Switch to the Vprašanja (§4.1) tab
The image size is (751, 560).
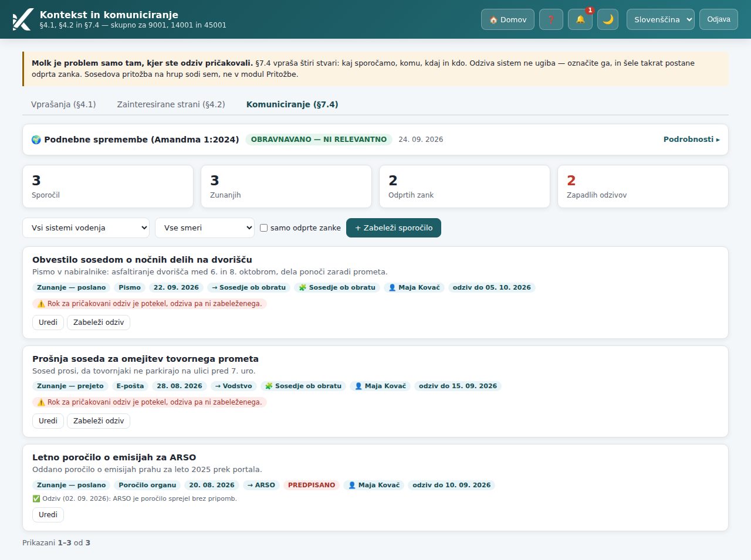[63, 104]
